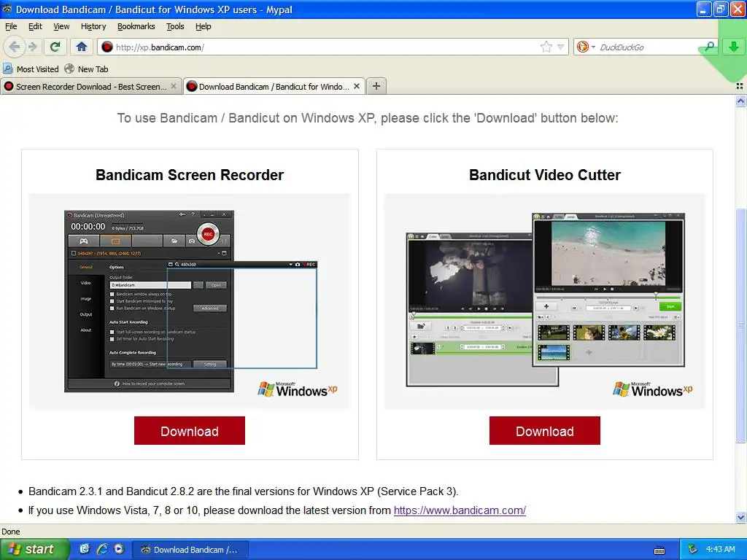The width and height of the screenshot is (747, 560).
Task: Click the Bandicut Video Cutter heading
Action: click(x=544, y=175)
